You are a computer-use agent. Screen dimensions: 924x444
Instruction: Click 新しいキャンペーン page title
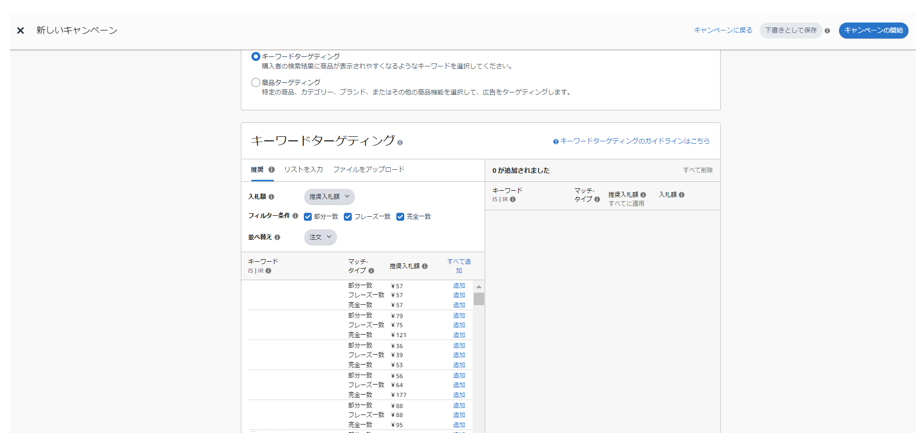point(77,31)
